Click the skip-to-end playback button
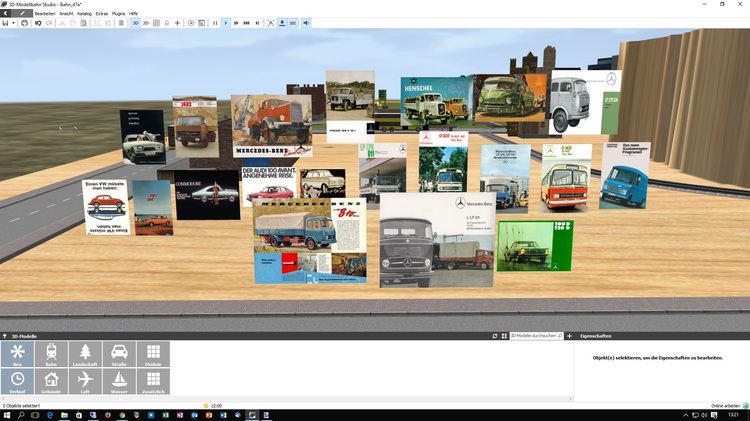750x421 pixels. click(x=257, y=23)
